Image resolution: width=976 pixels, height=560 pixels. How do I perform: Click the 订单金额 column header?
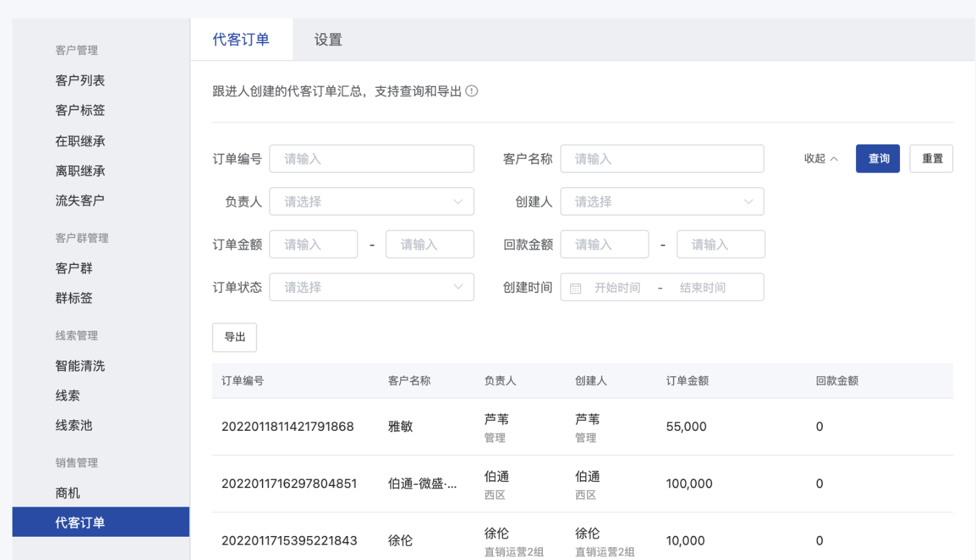pyautogui.click(x=687, y=381)
